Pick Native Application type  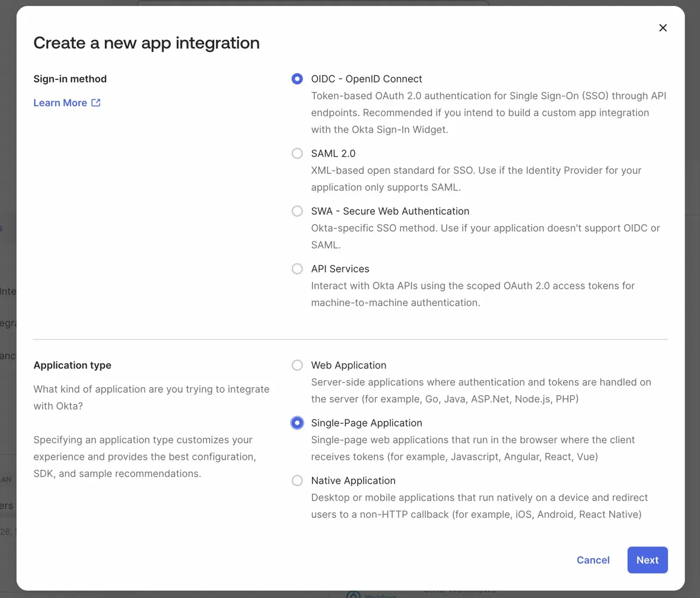point(297,481)
